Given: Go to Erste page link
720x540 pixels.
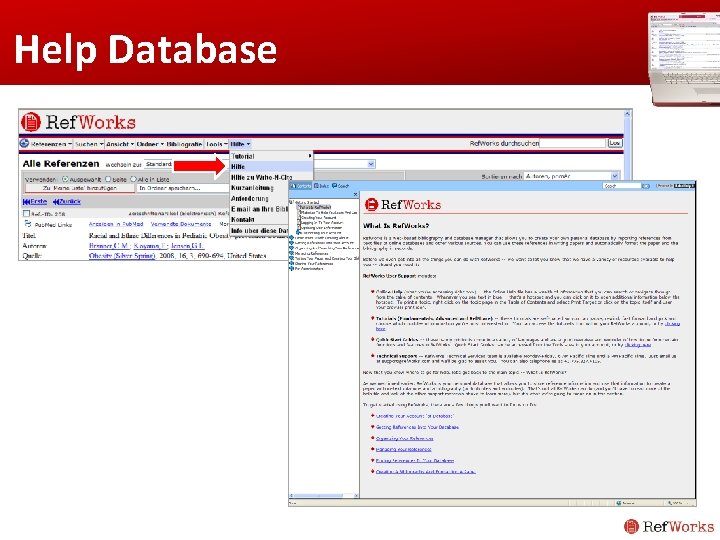Looking at the screenshot, I should 35,202.
